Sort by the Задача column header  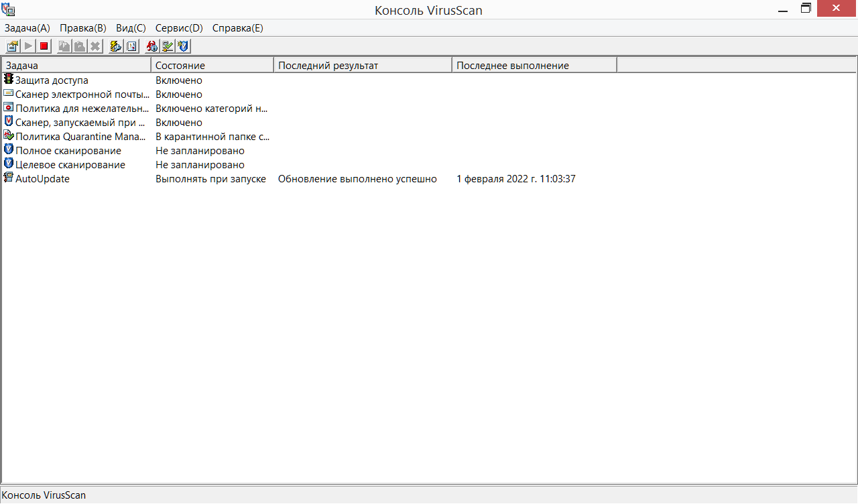tap(76, 65)
